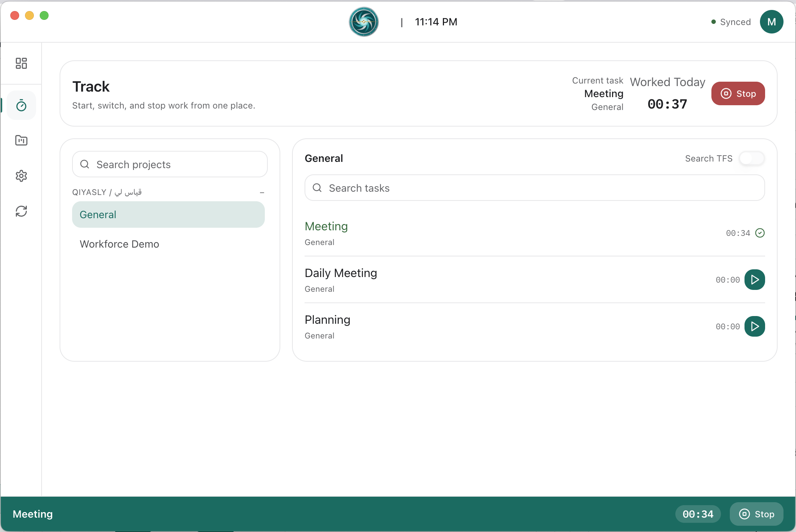Click the round app logo in title bar

(364, 22)
